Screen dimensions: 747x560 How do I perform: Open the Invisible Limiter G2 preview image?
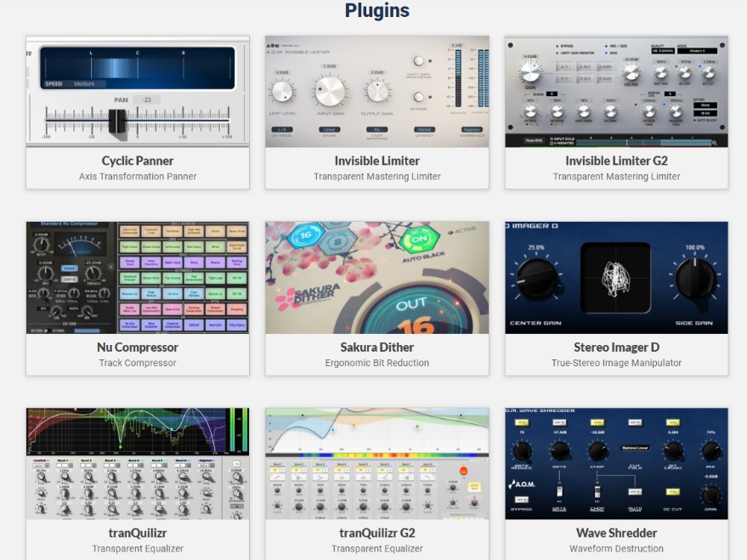click(616, 91)
